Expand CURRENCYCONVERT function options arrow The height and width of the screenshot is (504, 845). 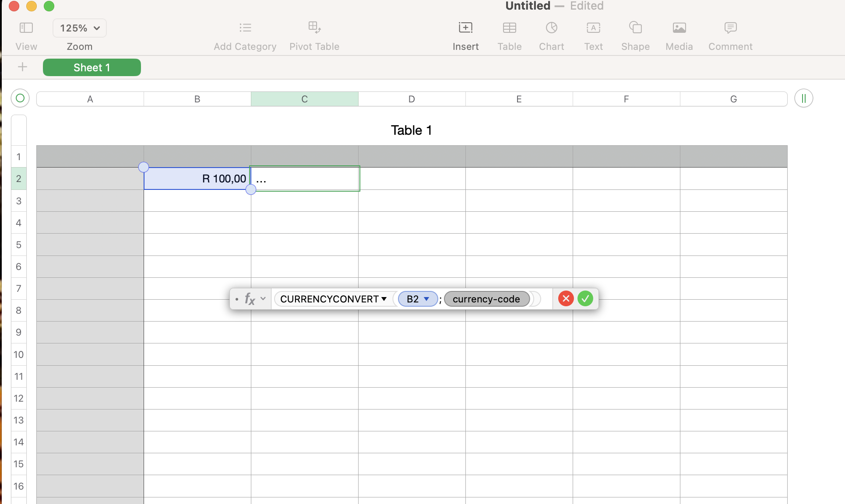(384, 299)
